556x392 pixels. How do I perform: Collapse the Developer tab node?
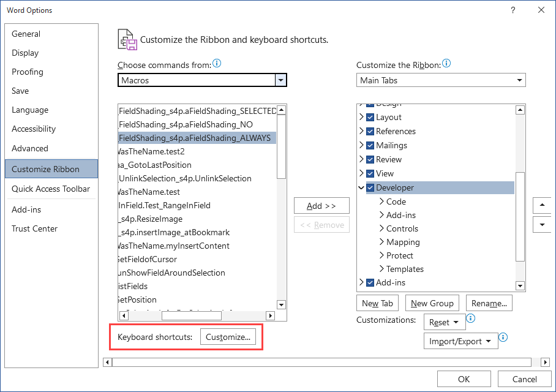[361, 187]
